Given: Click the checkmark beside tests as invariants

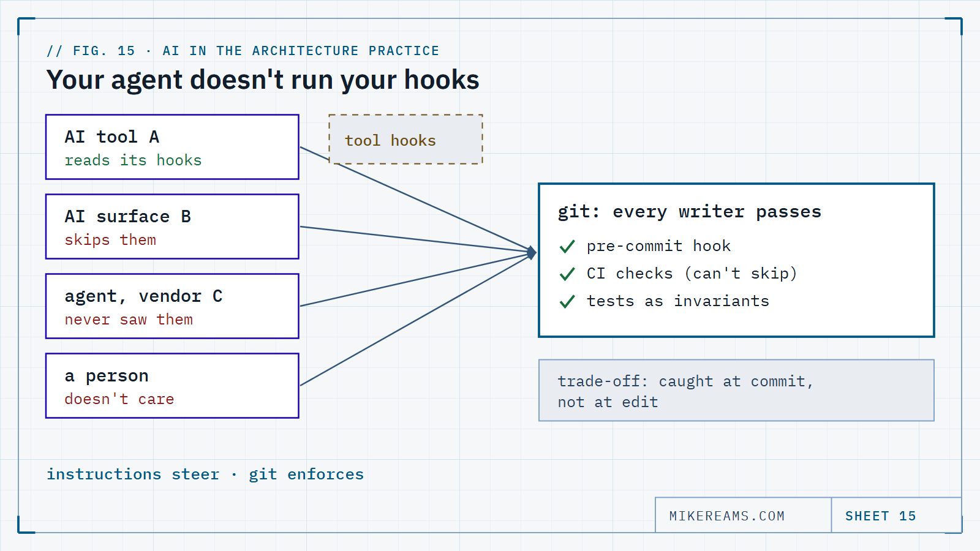Looking at the screenshot, I should [567, 301].
